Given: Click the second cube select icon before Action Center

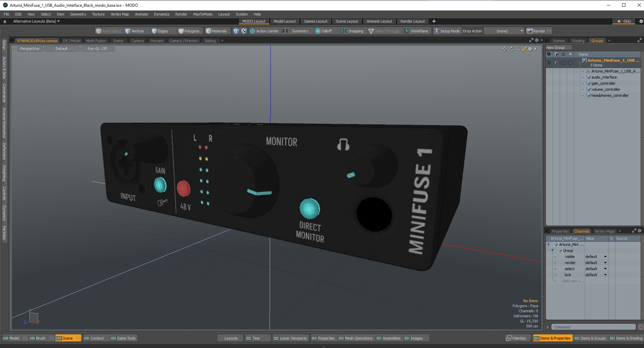Looking at the screenshot, I should pyautogui.click(x=244, y=31).
